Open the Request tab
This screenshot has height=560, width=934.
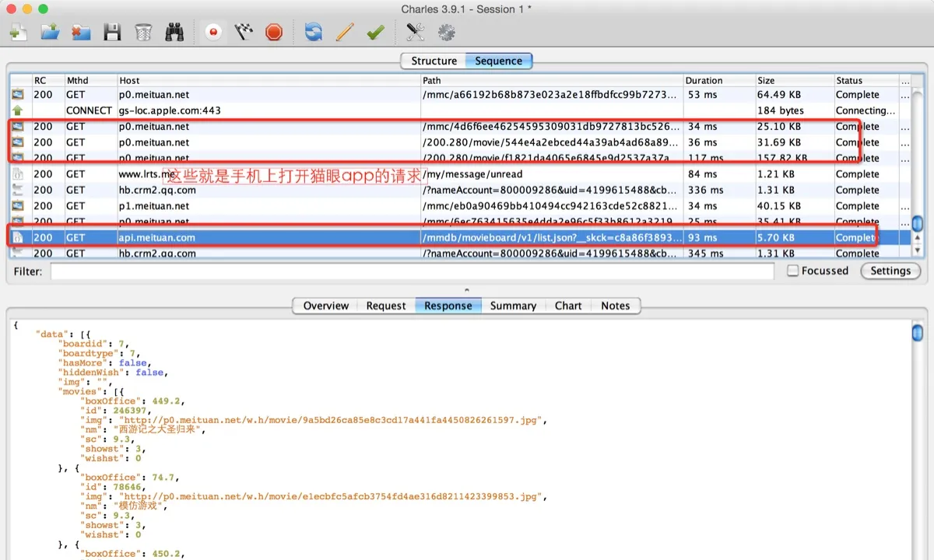click(386, 306)
